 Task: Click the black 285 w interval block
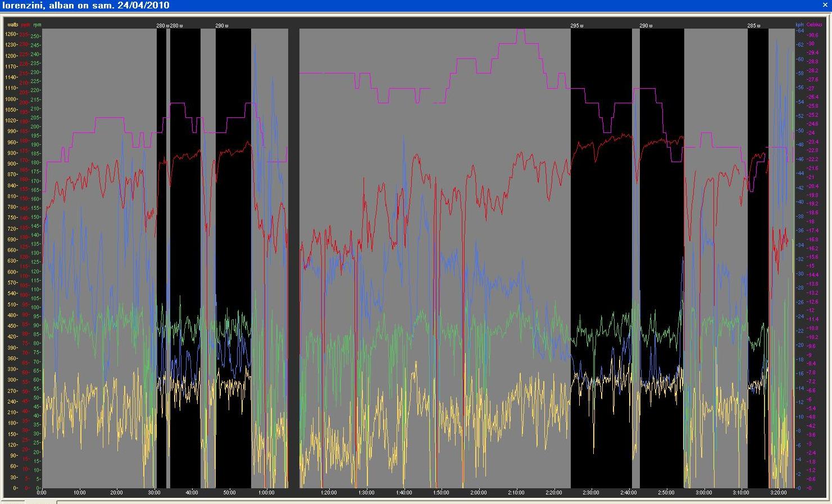click(758, 258)
